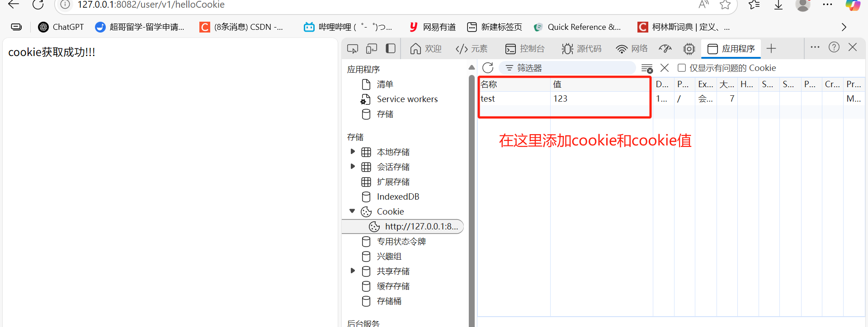Click the browser back arrow
Image resolution: width=868 pixels, height=327 pixels.
pyautogui.click(x=14, y=5)
